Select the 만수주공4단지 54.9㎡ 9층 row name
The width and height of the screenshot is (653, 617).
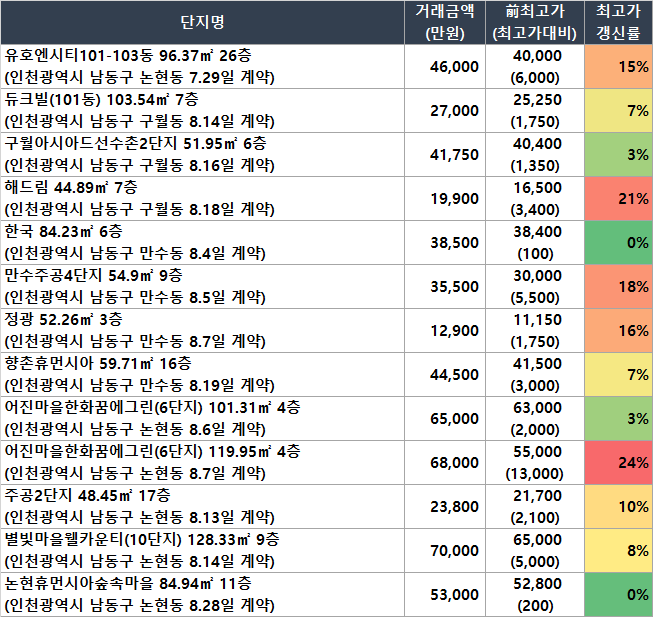click(x=202, y=287)
